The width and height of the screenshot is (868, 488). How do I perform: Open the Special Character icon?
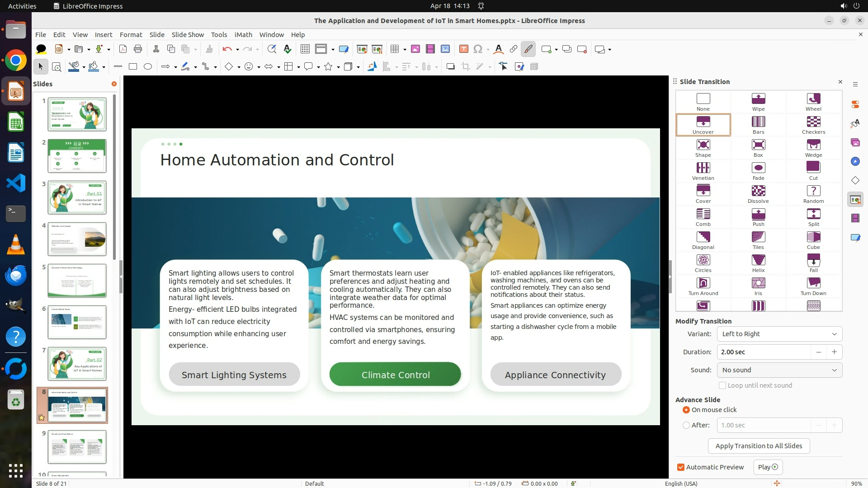point(478,49)
